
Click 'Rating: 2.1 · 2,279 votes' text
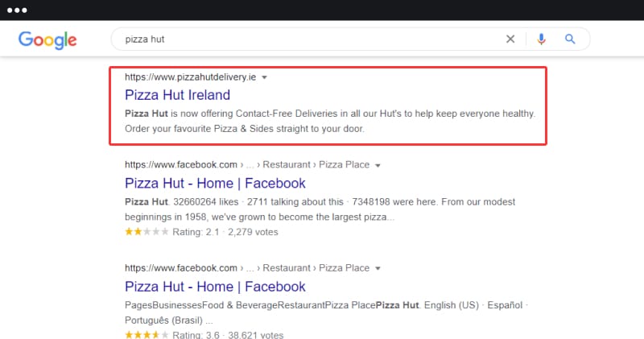[x=225, y=232]
